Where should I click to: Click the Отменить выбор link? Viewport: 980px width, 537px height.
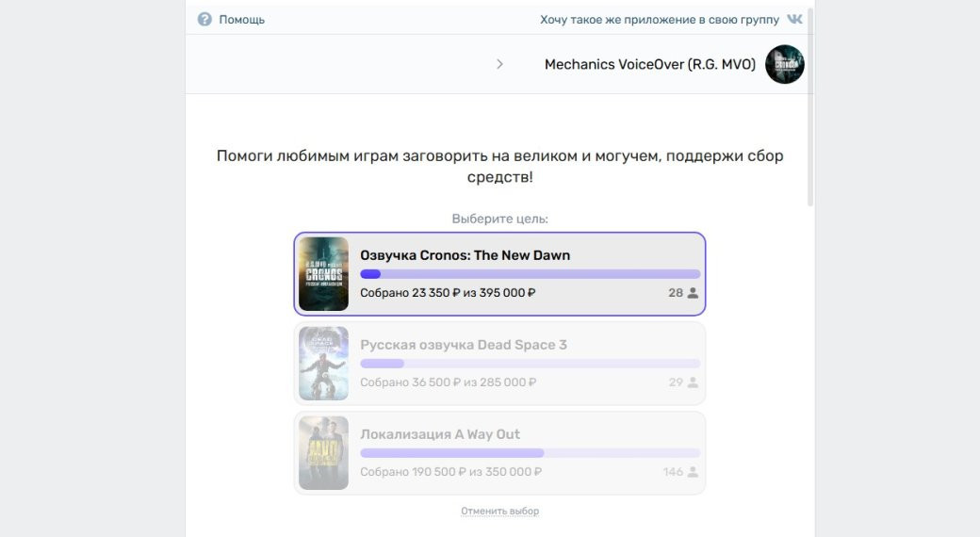coord(499,511)
